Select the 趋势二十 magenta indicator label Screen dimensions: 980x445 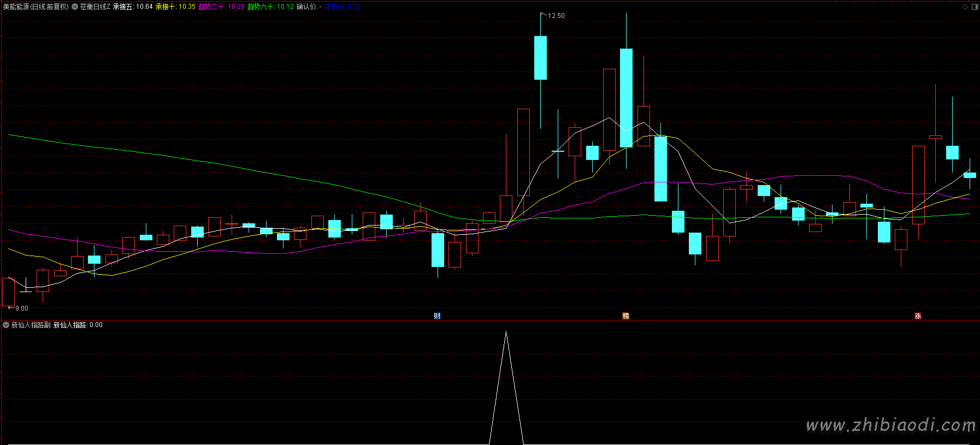(221, 7)
